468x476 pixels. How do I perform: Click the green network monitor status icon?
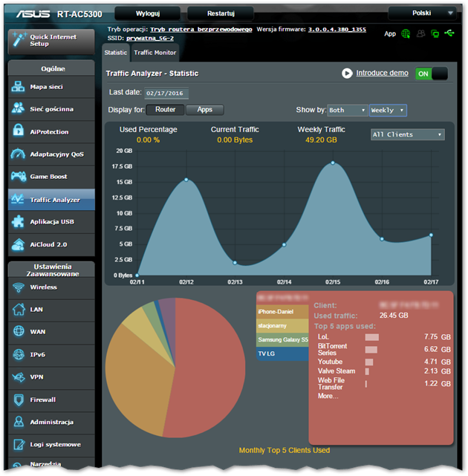435,33
